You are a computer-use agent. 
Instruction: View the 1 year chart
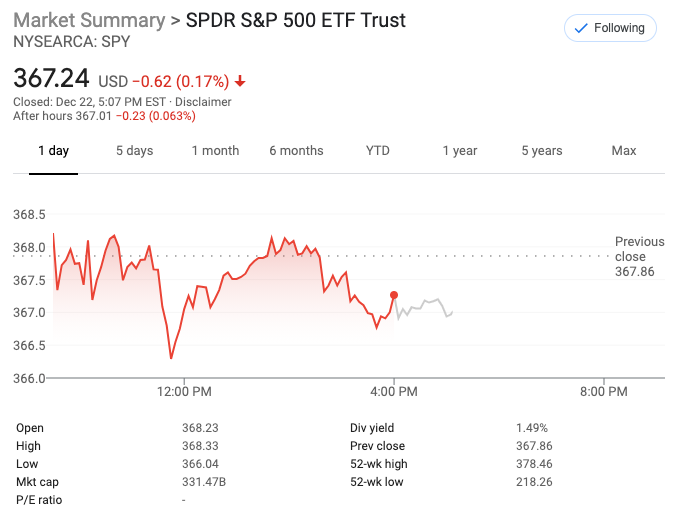tap(460, 151)
